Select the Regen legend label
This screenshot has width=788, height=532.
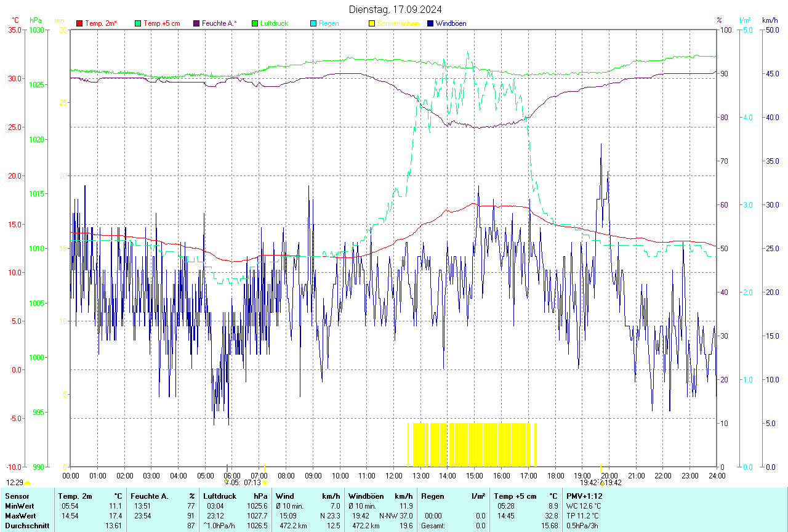tap(329, 23)
